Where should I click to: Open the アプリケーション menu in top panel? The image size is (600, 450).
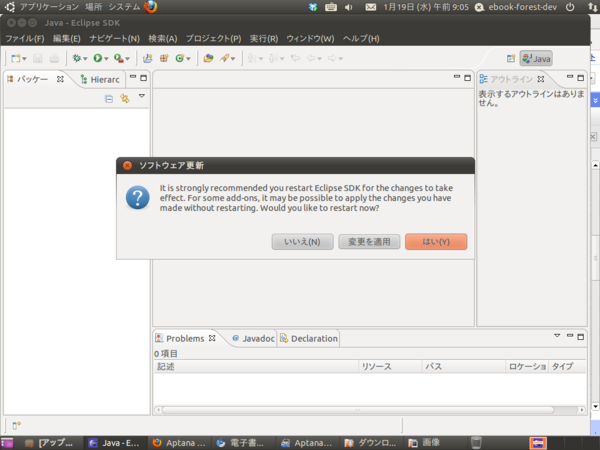pyautogui.click(x=49, y=7)
